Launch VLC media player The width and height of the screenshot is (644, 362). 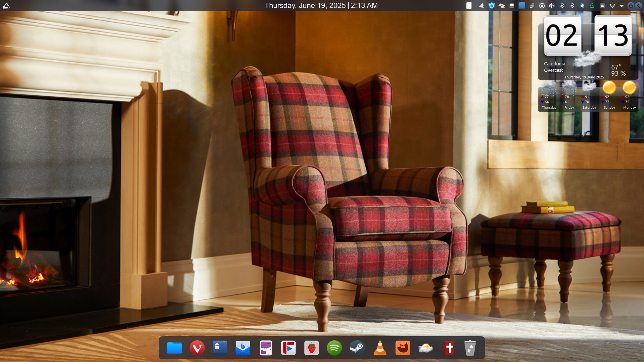(380, 348)
